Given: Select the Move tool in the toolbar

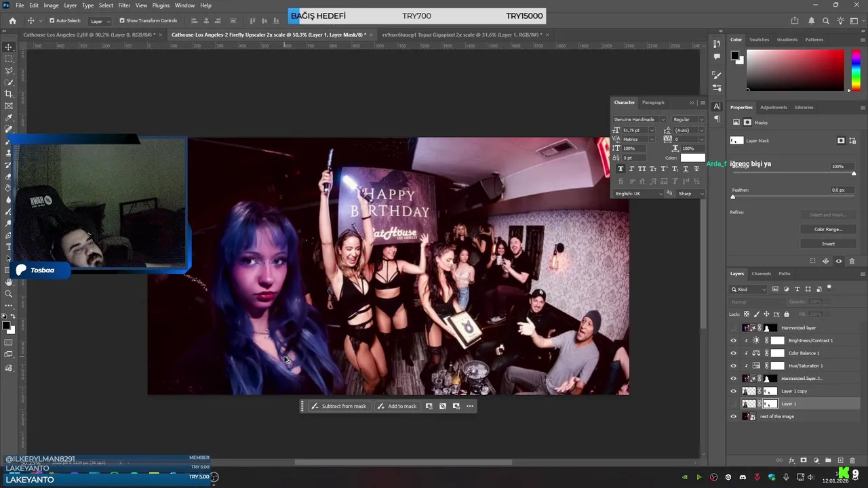Looking at the screenshot, I should click(9, 47).
